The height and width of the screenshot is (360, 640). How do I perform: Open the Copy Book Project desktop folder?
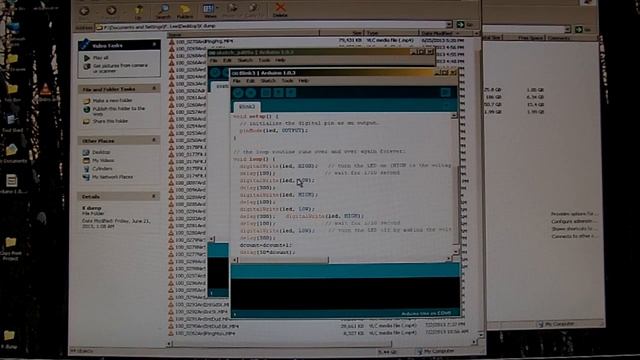[x=11, y=242]
